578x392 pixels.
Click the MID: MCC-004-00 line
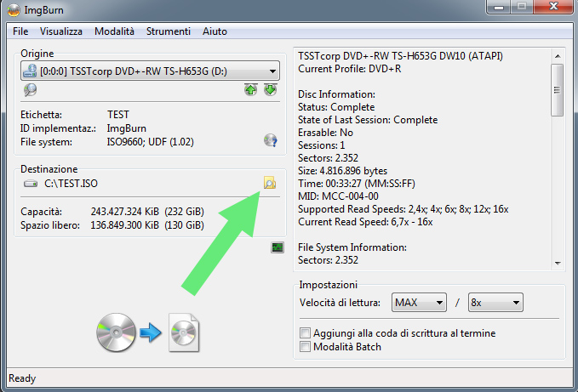[338, 196]
